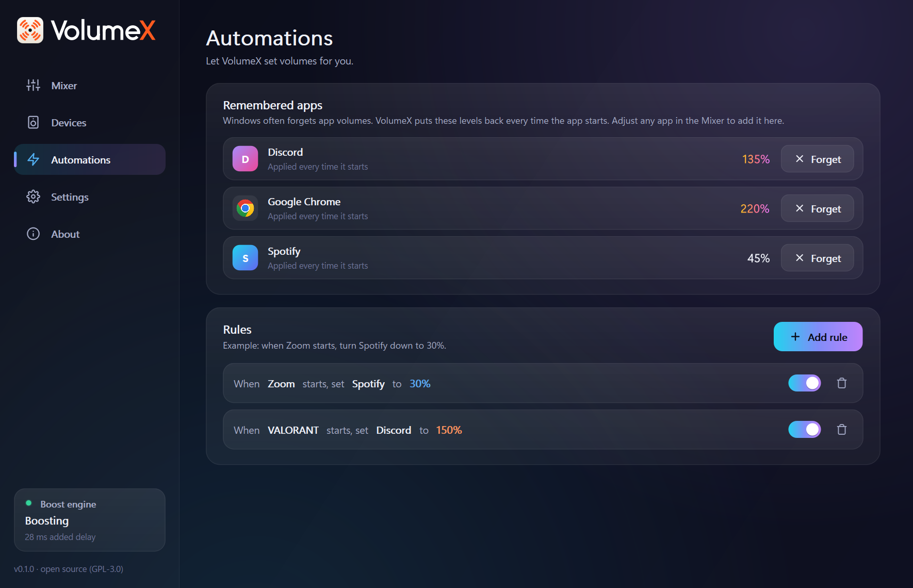913x588 pixels.
Task: Click the 28 ms added delay text
Action: click(x=60, y=537)
